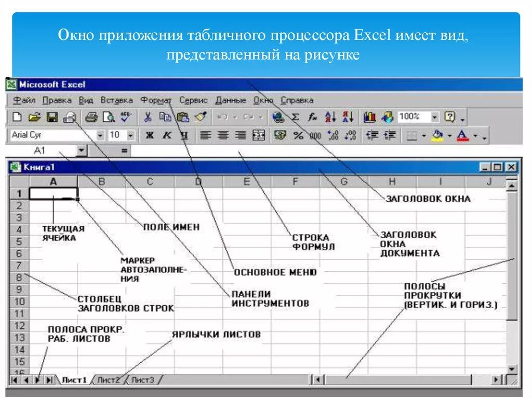Click the Print icon
Screen dimensions: 532x398
[91, 117]
